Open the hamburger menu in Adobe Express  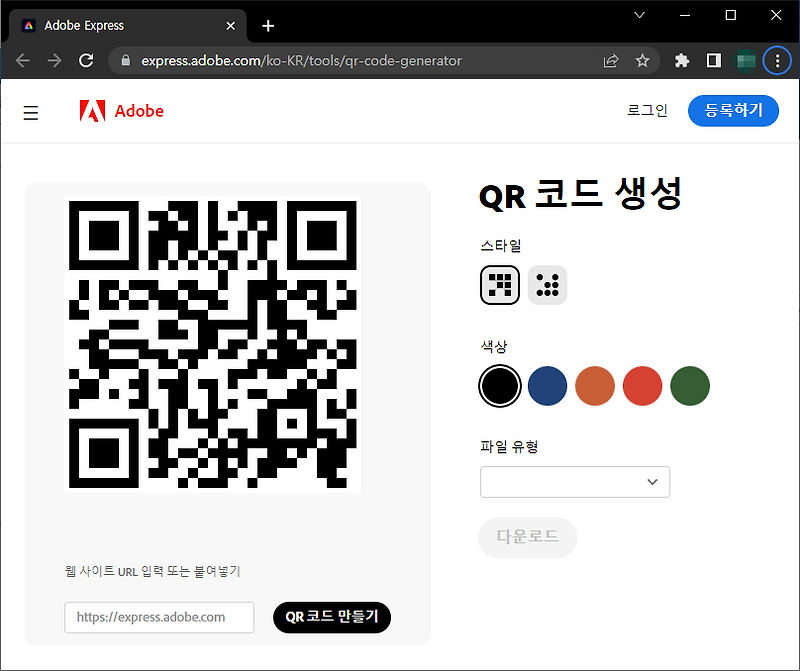30,112
